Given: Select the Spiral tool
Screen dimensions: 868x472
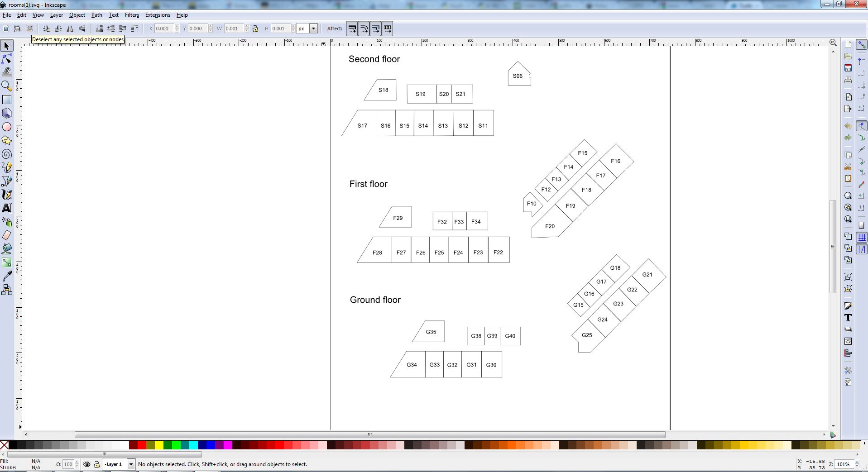Looking at the screenshot, I should point(7,154).
